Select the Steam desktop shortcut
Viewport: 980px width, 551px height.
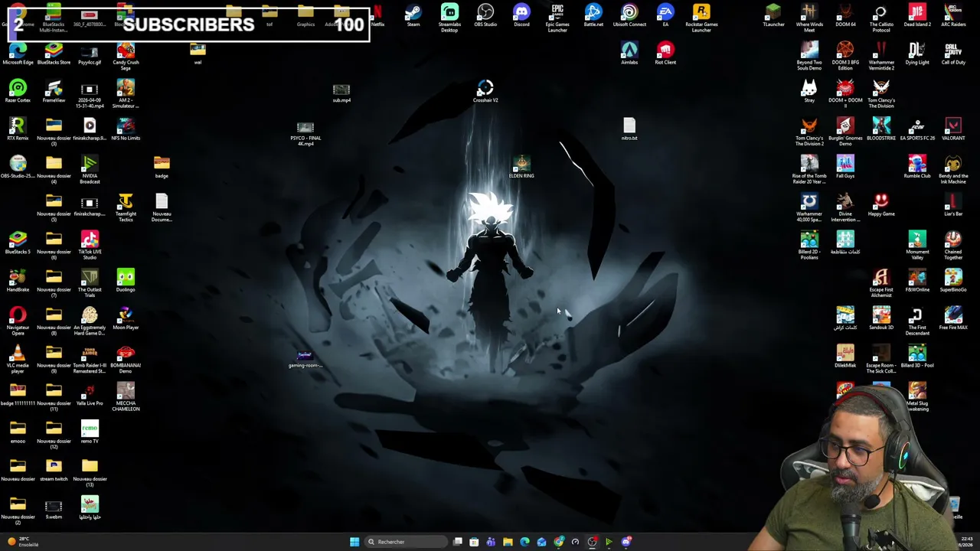click(413, 15)
